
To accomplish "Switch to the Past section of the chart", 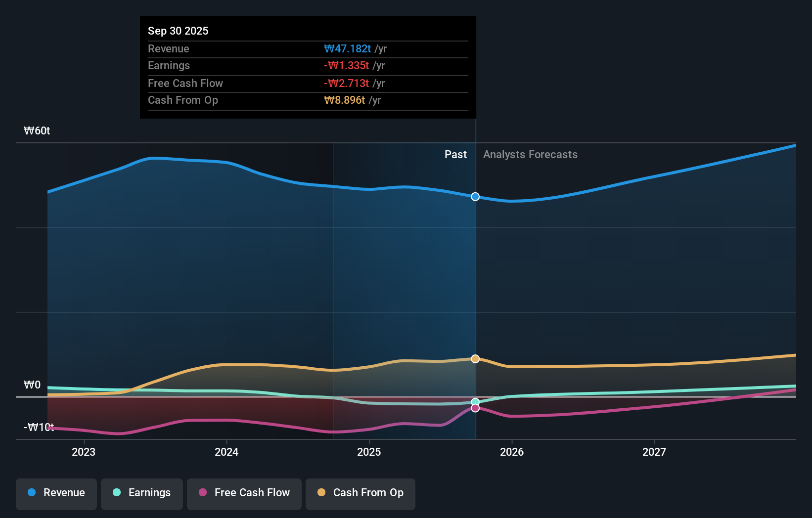I will click(455, 155).
